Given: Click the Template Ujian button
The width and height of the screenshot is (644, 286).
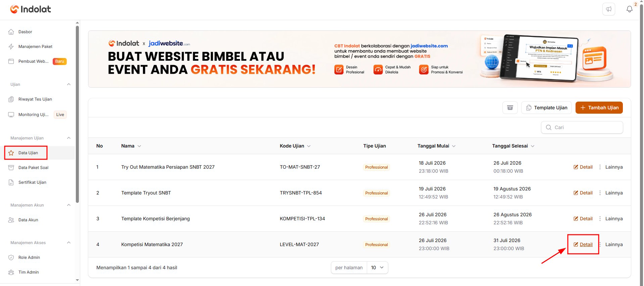Looking at the screenshot, I should click(x=546, y=108).
